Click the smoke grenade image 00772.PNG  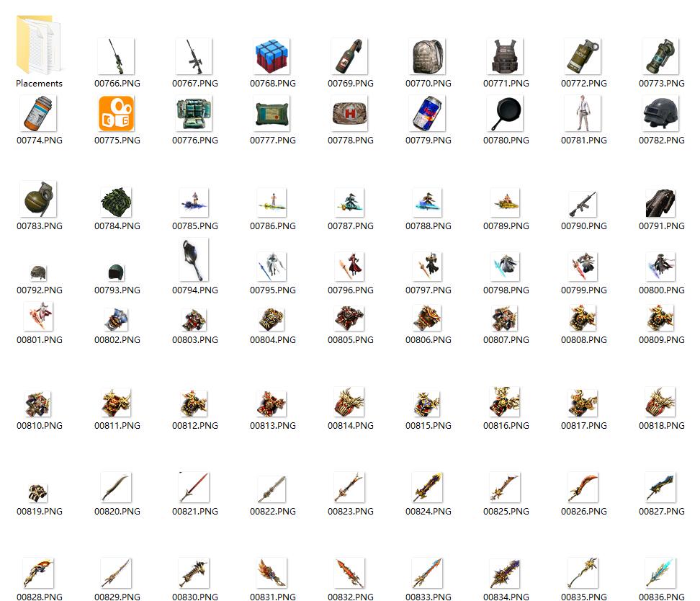[583, 56]
